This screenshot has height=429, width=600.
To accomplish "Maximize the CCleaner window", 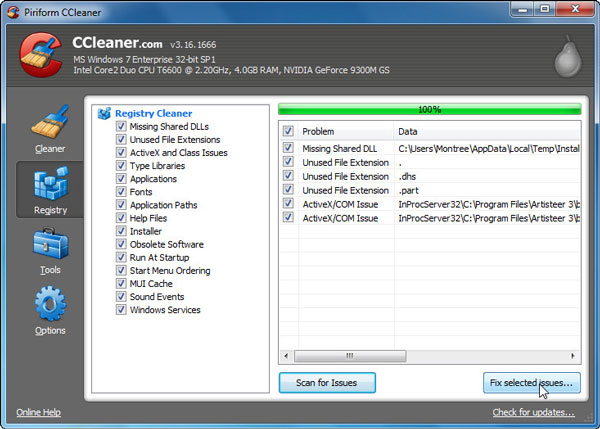I will (x=545, y=9).
